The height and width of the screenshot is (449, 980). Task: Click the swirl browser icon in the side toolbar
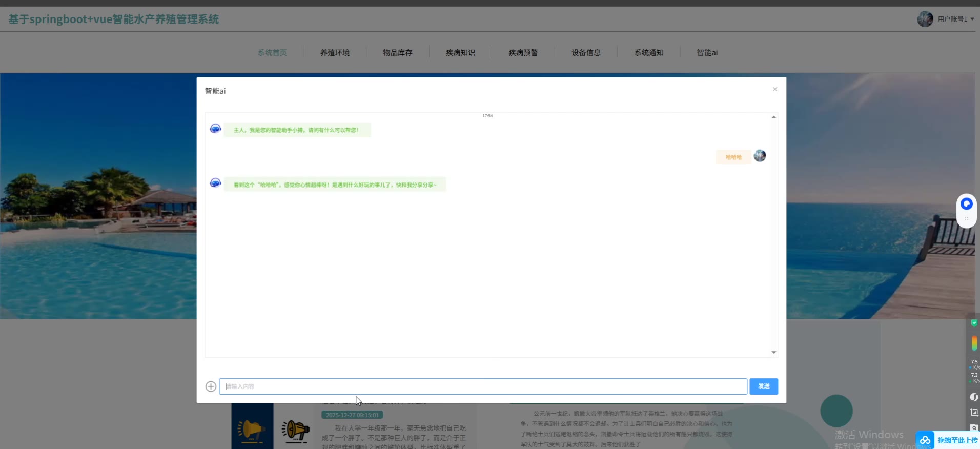pos(974,397)
